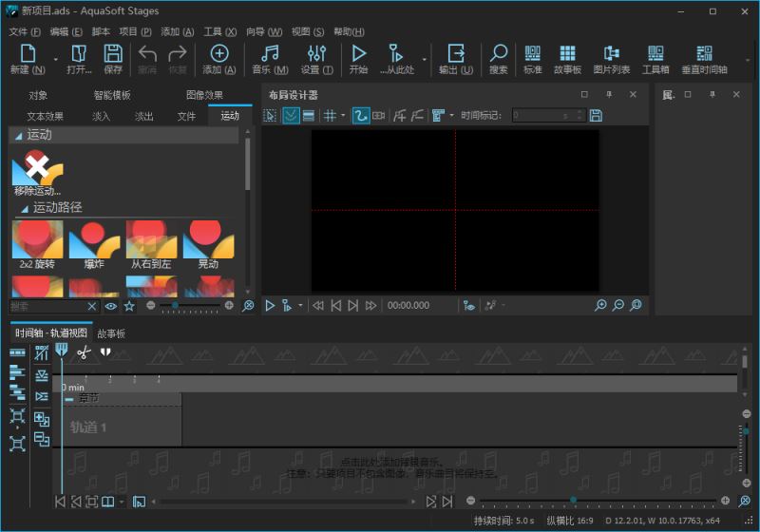The width and height of the screenshot is (760, 532).
Task: Jump to timeline end button
Action: click(447, 502)
